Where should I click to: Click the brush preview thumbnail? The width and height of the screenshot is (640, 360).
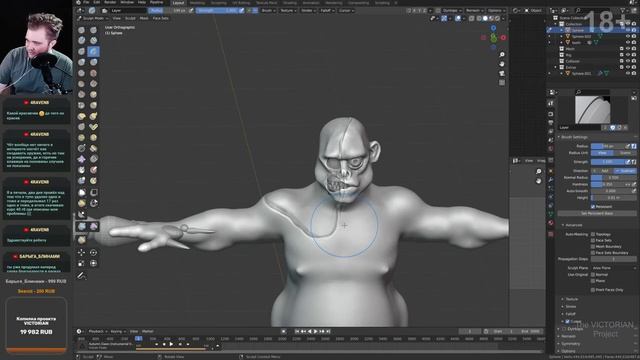(x=592, y=109)
